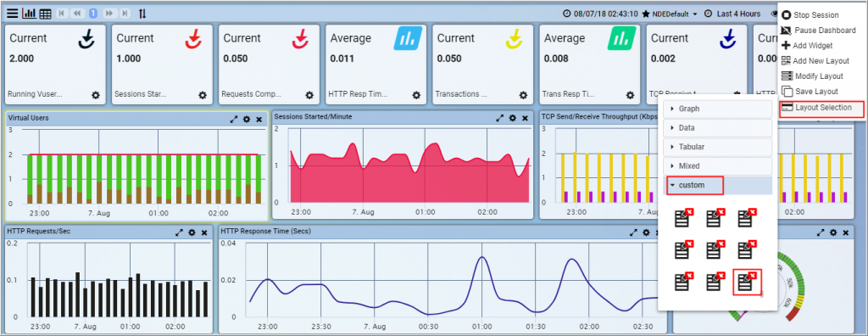Click the 0.011 HTTP Resp Time value
The height and width of the screenshot is (336, 868).
coord(342,59)
